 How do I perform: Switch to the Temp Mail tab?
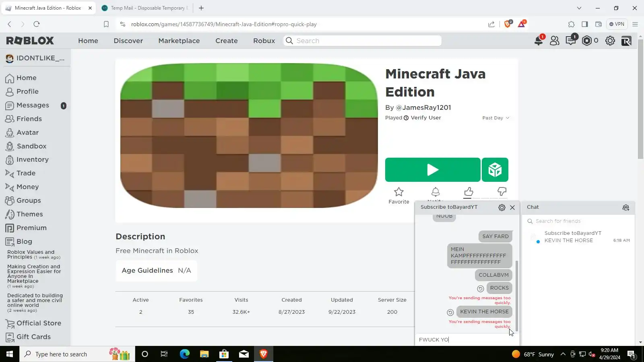(x=145, y=8)
